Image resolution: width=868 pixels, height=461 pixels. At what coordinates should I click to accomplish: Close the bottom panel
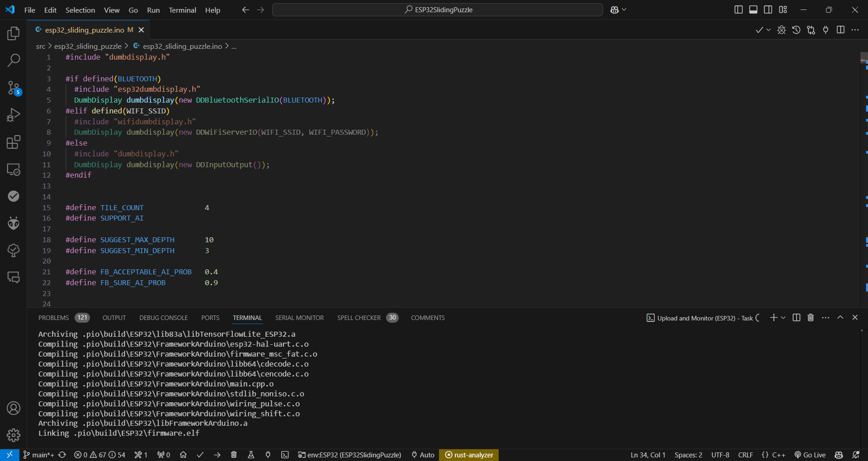click(855, 318)
